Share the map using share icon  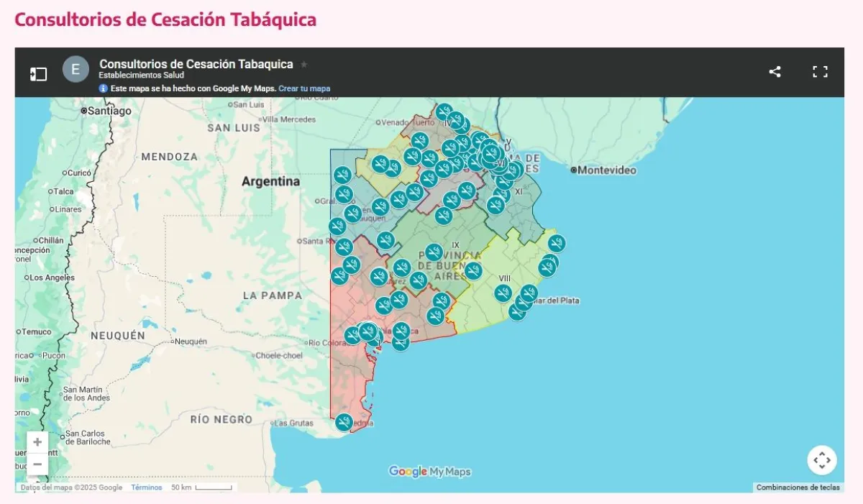click(x=775, y=71)
